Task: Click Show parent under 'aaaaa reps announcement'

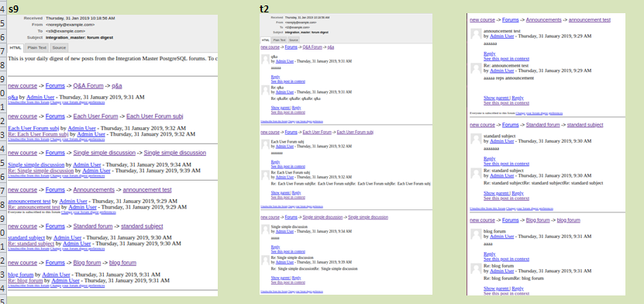Action: (497, 98)
